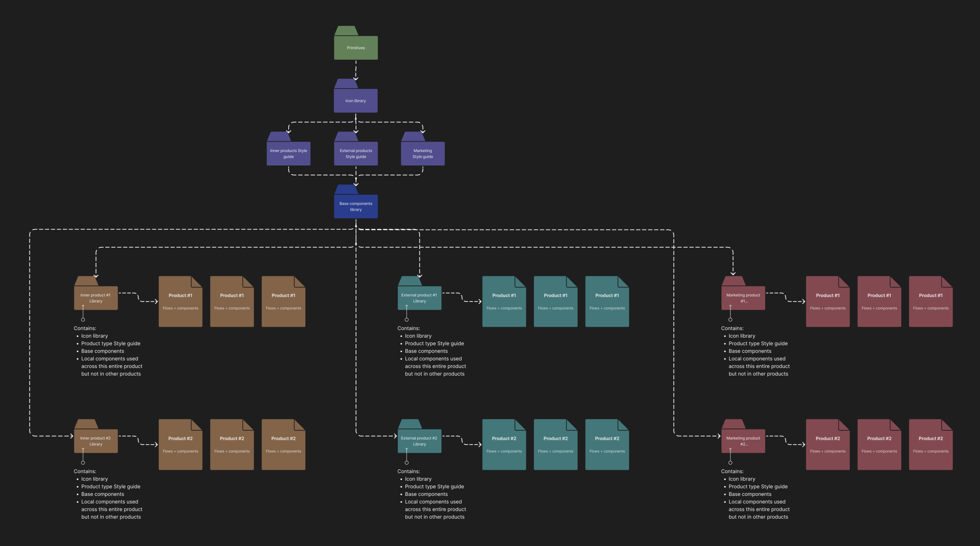Click the External products Style guide folder
The height and width of the screenshot is (546, 980).
tap(356, 154)
